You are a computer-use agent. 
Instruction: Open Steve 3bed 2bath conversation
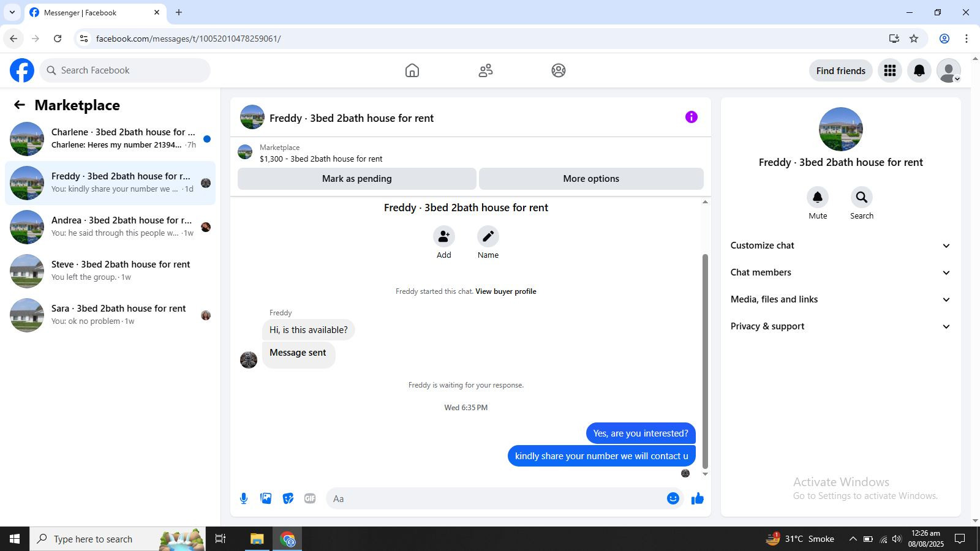[110, 271]
